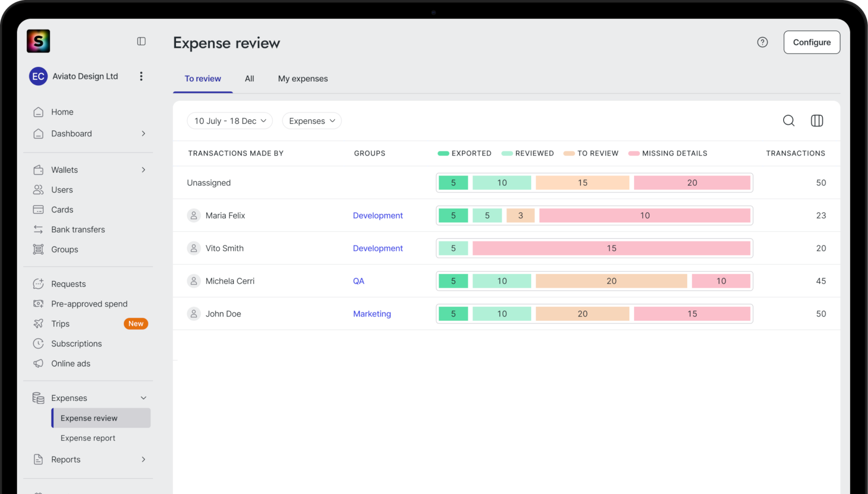Go to Subscriptions in the sidebar
The image size is (868, 494).
coord(76,343)
